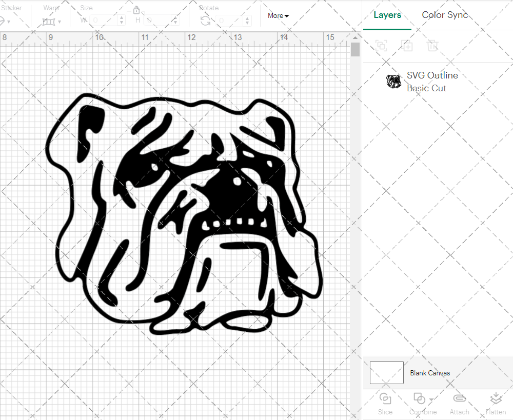The image size is (513, 420).
Task: Toggle the size aspect ratio lock
Action: pos(136,10)
